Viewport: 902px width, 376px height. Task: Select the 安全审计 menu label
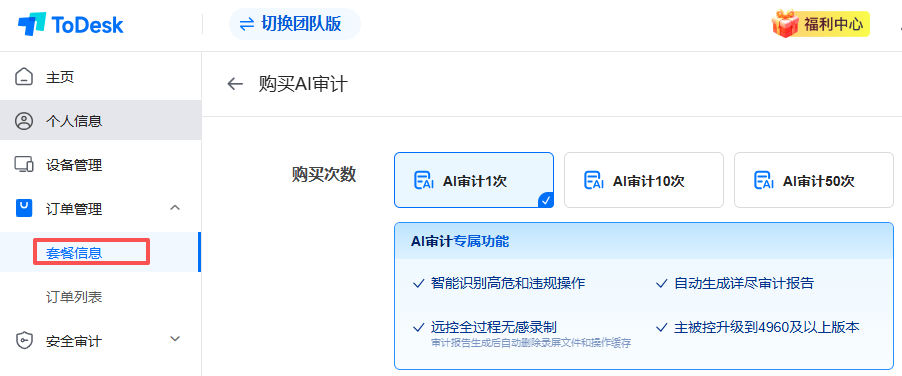click(74, 342)
